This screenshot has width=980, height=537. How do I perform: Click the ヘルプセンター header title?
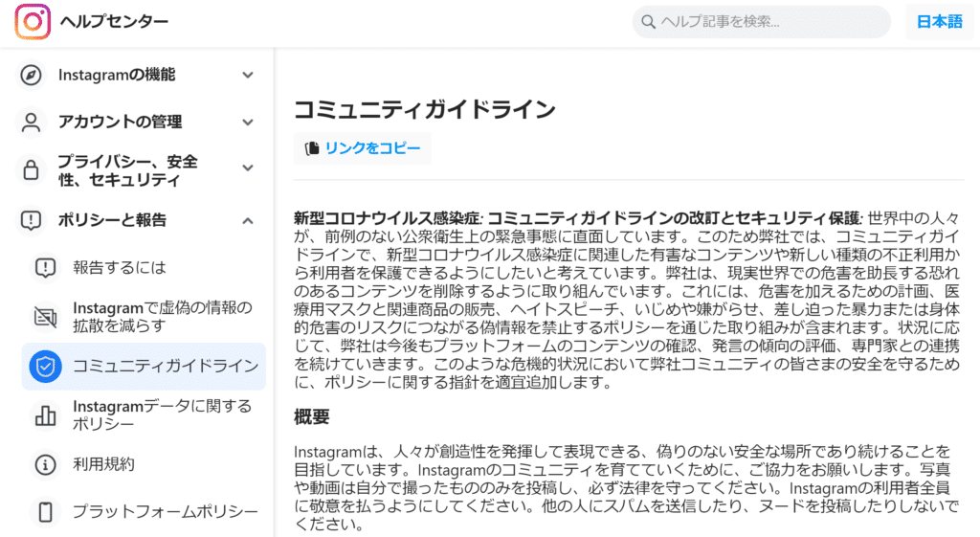point(115,22)
